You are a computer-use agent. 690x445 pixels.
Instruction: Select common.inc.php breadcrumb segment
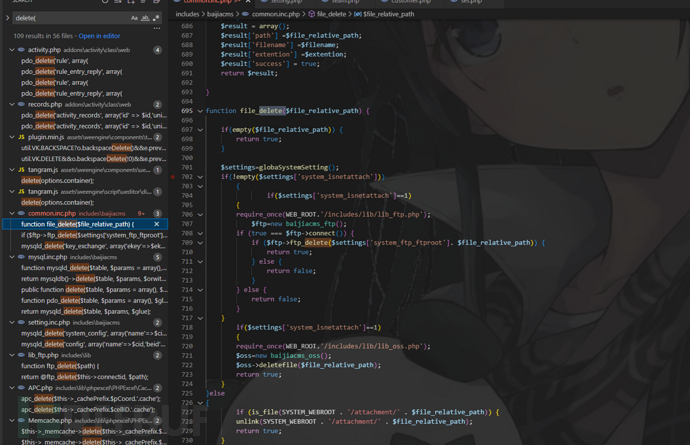pyautogui.click(x=275, y=14)
